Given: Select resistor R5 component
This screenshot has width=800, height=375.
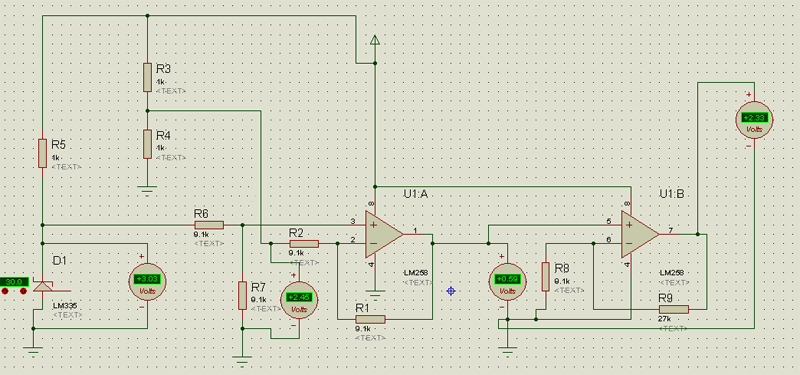Looking at the screenshot, I should pyautogui.click(x=43, y=153).
